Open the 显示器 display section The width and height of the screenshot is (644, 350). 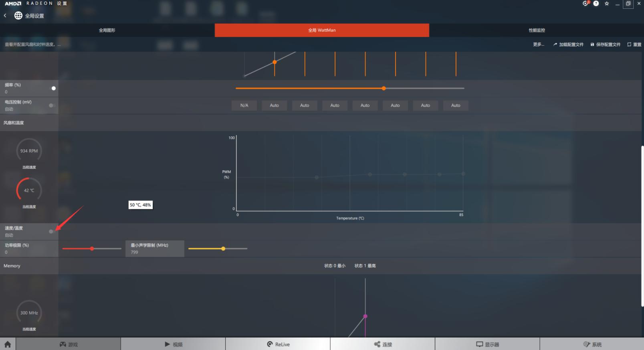coord(487,344)
